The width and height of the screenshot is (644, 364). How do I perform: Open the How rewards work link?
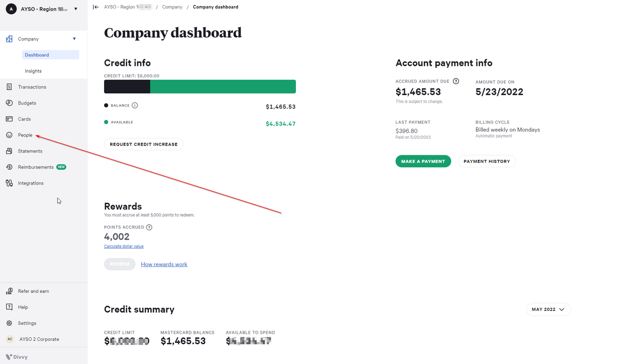click(164, 264)
